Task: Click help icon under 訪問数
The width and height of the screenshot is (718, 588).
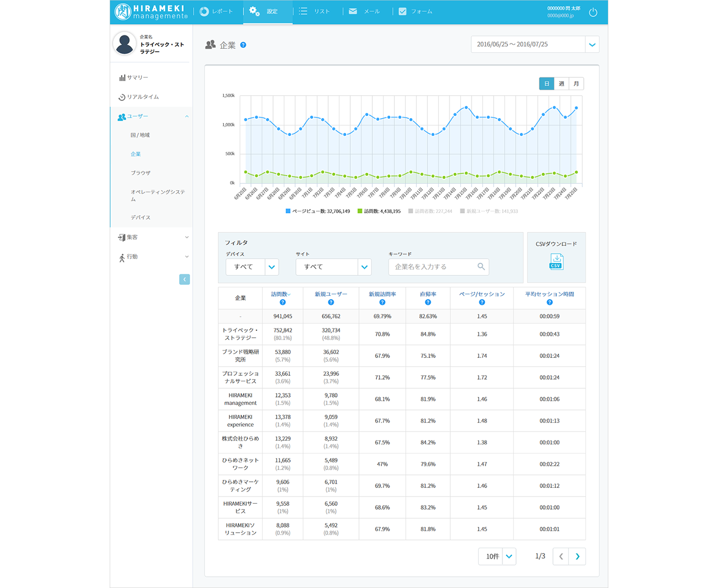Action: 283,302
